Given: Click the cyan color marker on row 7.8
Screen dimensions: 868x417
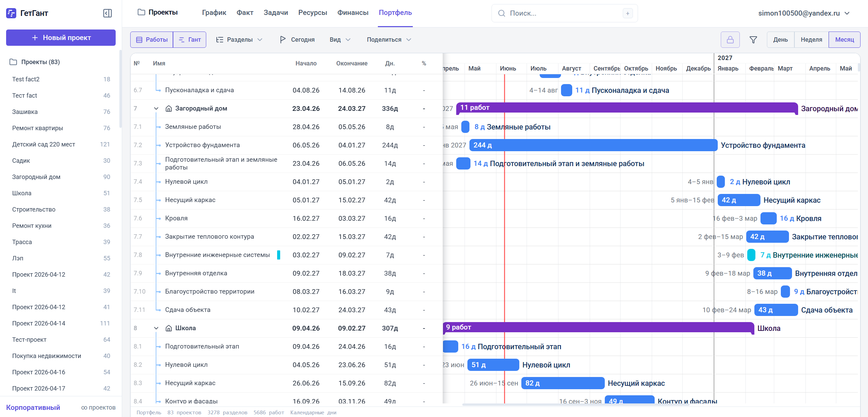Looking at the screenshot, I should pyautogui.click(x=278, y=255).
